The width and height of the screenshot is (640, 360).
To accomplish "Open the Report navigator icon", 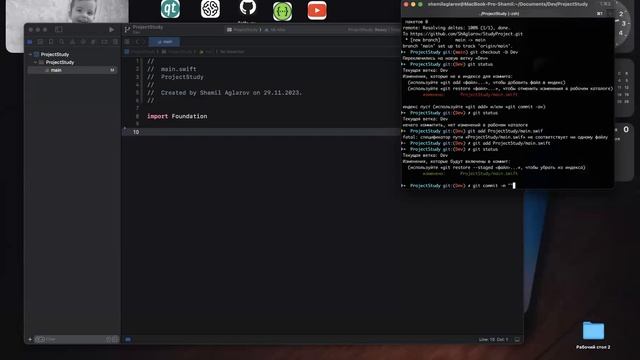I will pos(115,42).
